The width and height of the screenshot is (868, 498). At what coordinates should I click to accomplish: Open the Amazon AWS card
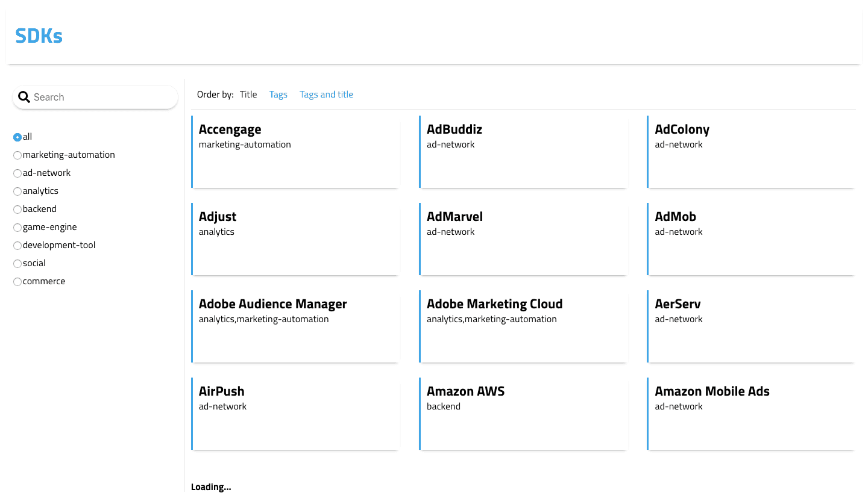523,414
